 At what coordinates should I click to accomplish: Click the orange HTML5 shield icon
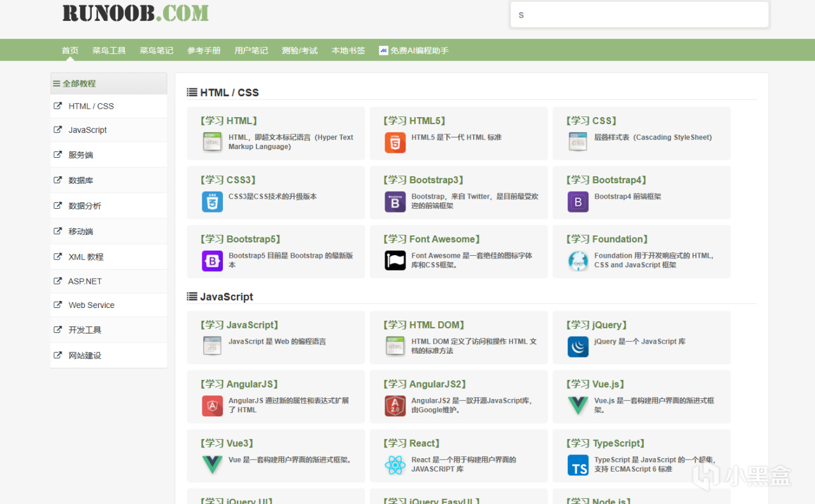[395, 142]
